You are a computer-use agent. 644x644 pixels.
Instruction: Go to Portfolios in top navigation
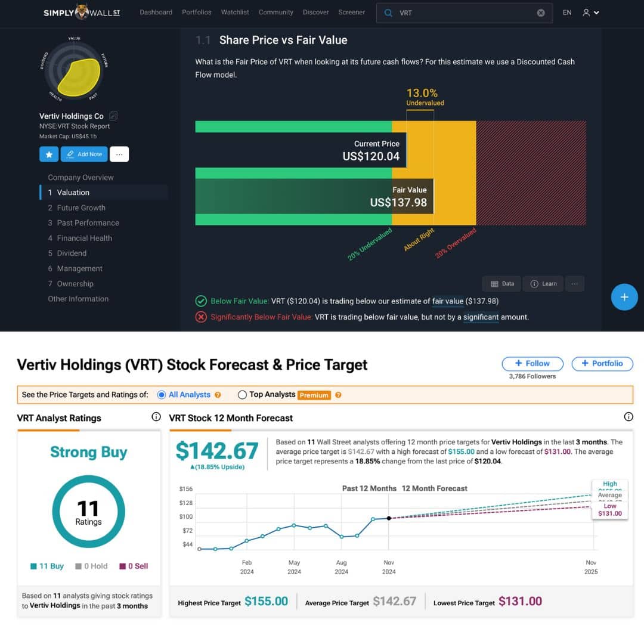(x=197, y=13)
